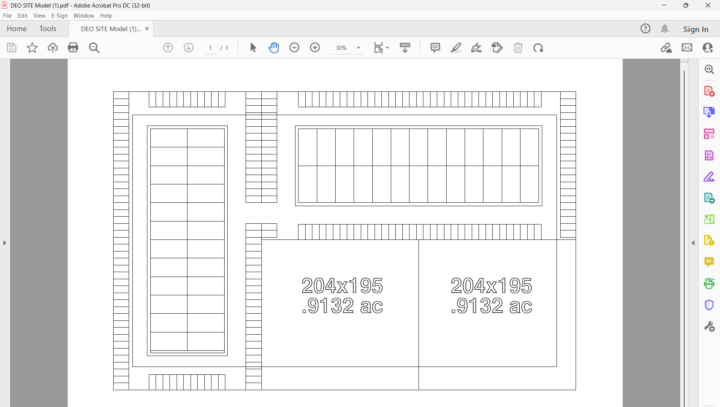Zoom out with the minus circle icon

(x=294, y=48)
